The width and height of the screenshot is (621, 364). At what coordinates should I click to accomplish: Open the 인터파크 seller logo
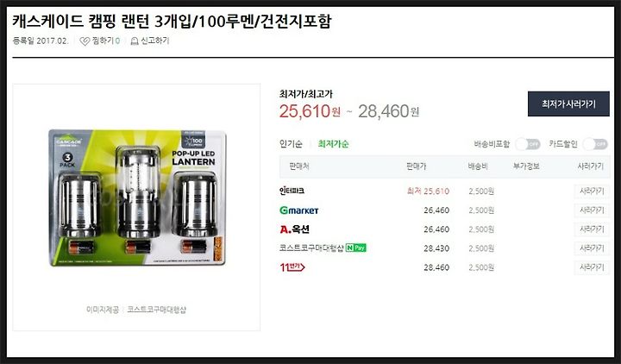292,191
